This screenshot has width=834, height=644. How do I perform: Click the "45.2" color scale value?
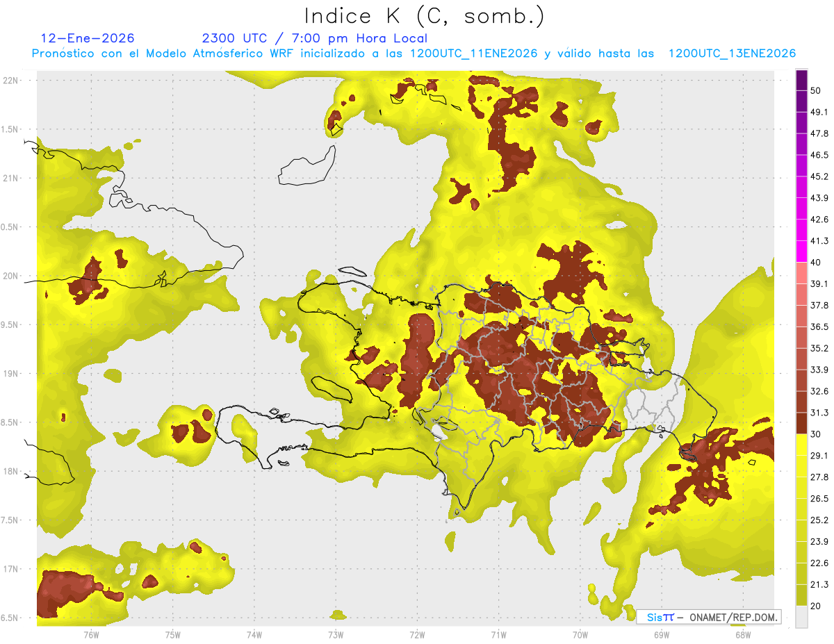(x=819, y=176)
